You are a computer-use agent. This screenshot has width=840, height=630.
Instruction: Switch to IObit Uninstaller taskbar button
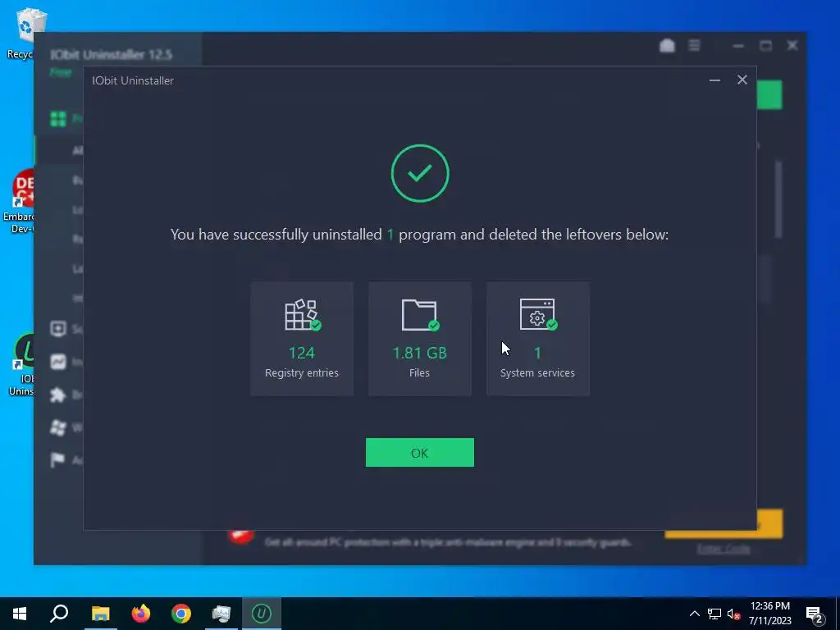(262, 614)
